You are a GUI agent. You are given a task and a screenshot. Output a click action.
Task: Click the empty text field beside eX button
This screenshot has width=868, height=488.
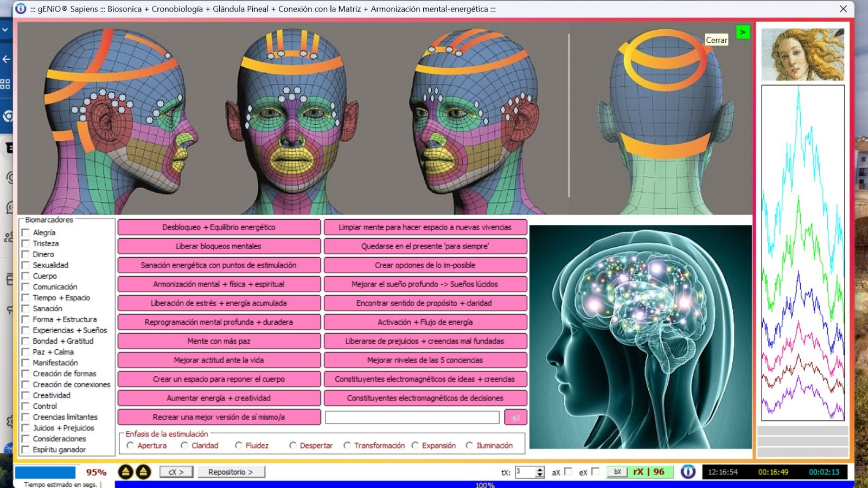pyautogui.click(x=412, y=417)
